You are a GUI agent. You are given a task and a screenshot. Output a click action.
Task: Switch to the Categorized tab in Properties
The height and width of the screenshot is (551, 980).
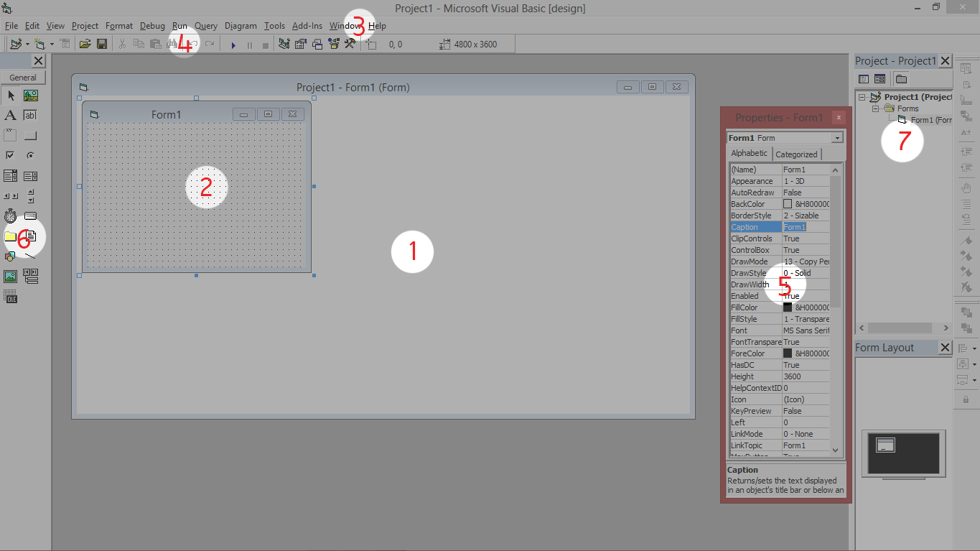[x=797, y=154]
